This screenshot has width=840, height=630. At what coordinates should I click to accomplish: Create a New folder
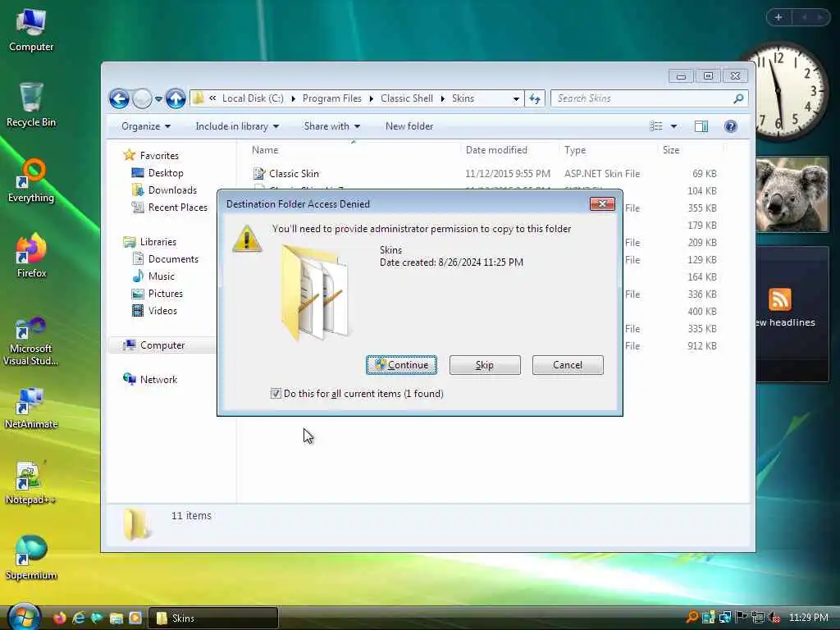pyautogui.click(x=409, y=126)
